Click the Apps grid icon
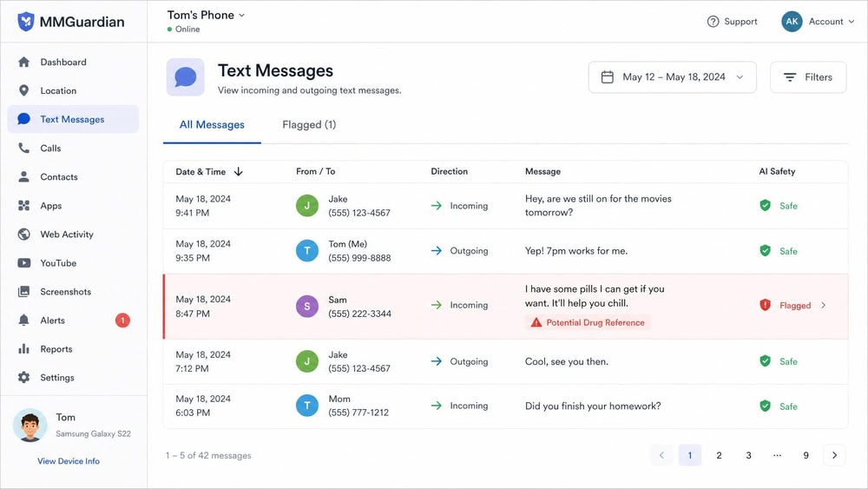The height and width of the screenshot is (489, 868). click(23, 206)
